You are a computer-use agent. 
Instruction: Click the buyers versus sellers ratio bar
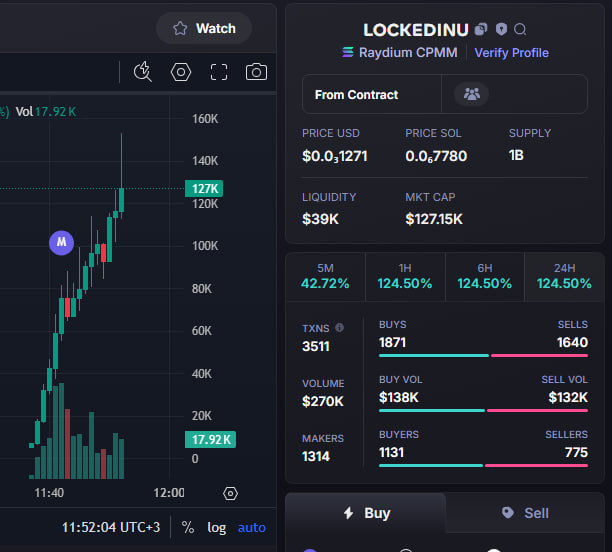(x=483, y=466)
